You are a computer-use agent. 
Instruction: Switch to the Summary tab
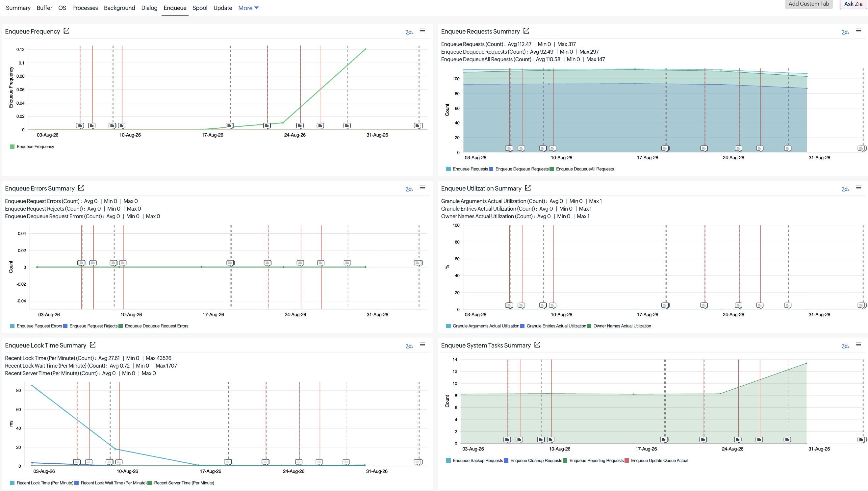pos(18,8)
